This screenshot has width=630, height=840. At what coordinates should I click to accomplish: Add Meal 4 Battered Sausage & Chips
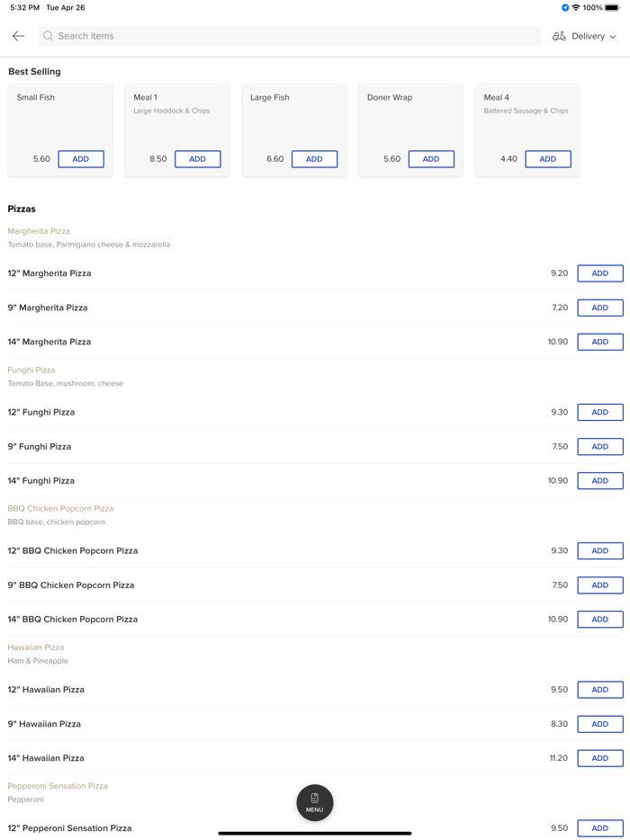pyautogui.click(x=547, y=159)
